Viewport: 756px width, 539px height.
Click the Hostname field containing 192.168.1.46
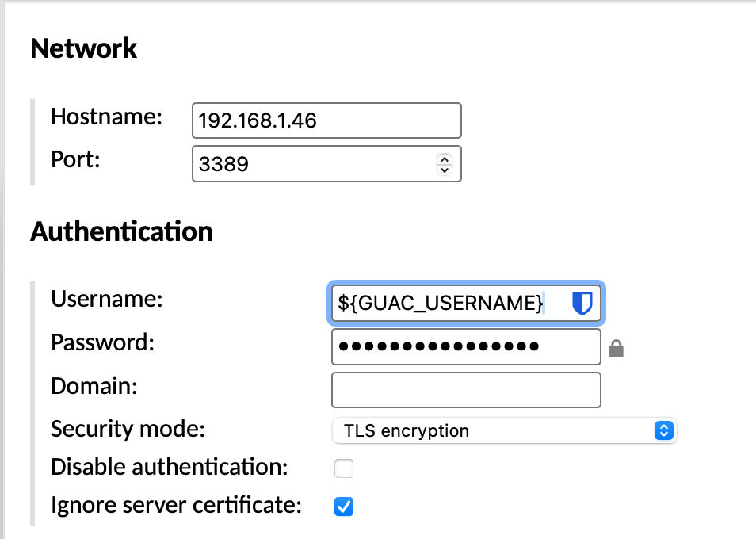[326, 120]
